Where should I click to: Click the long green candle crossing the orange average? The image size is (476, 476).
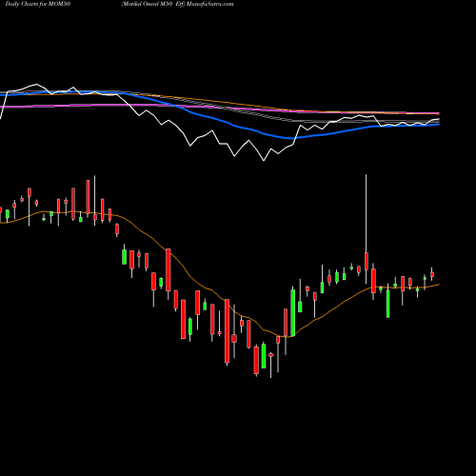click(x=292, y=311)
